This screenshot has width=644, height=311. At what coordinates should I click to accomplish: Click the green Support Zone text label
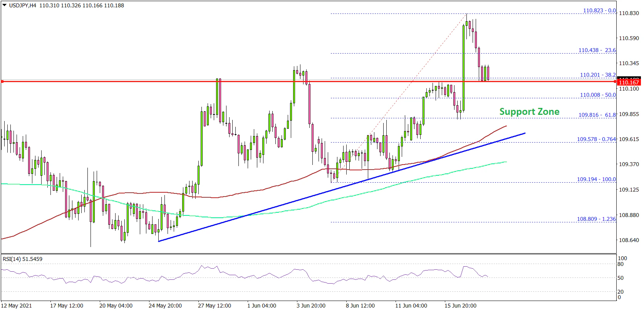click(x=529, y=112)
